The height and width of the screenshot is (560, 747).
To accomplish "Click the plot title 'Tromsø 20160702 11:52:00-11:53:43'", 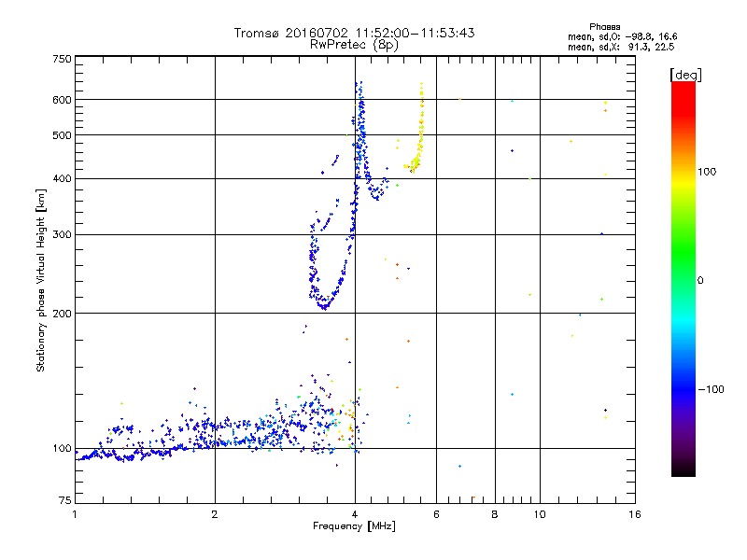I will point(354,33).
